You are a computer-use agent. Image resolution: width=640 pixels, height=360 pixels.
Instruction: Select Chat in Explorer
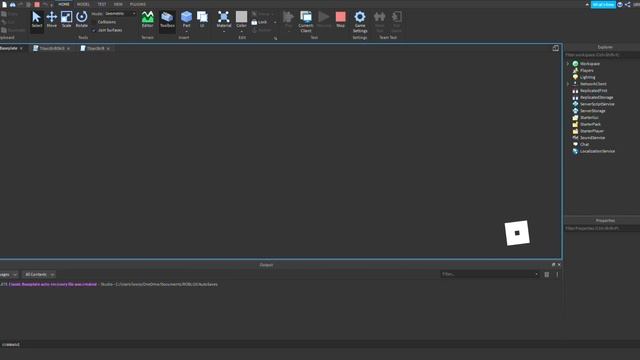[x=584, y=144]
